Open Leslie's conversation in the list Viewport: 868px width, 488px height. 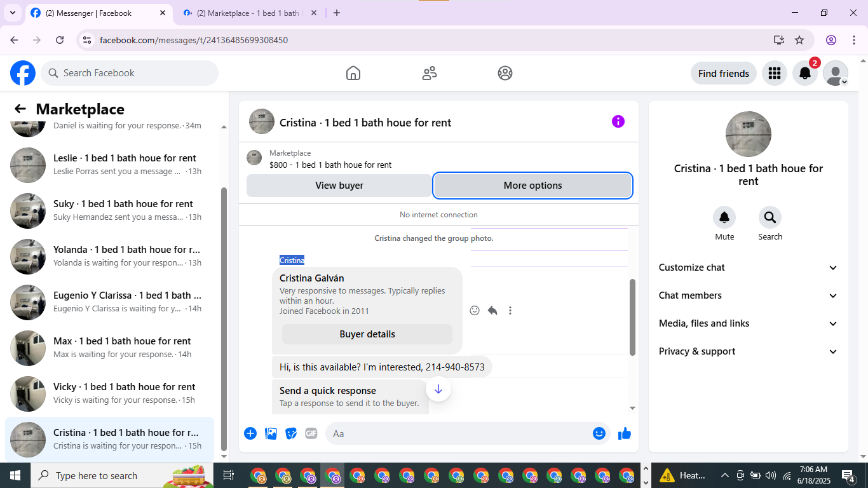pos(109,165)
